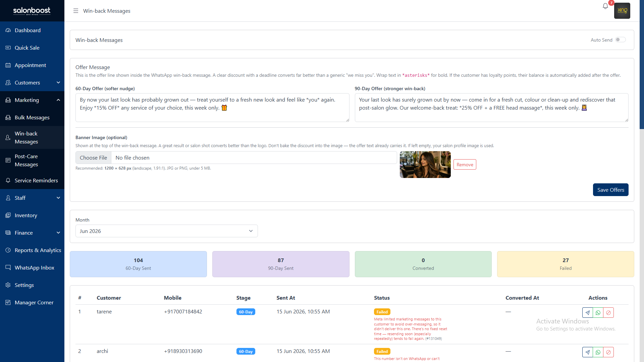Click the Converted stat card
The height and width of the screenshot is (362, 644).
(x=423, y=264)
